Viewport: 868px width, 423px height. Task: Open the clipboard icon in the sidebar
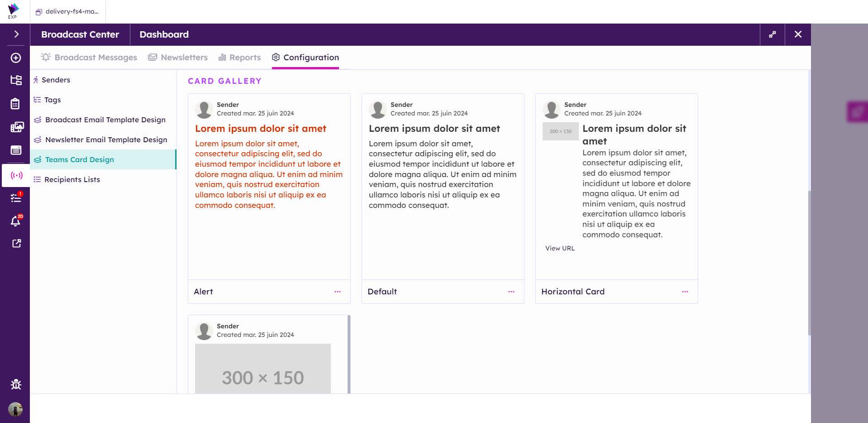coord(15,104)
